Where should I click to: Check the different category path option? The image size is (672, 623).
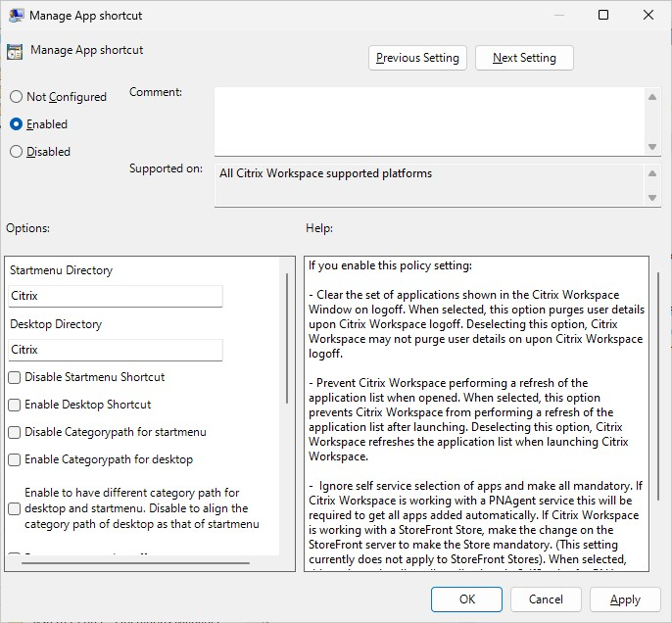(15, 508)
